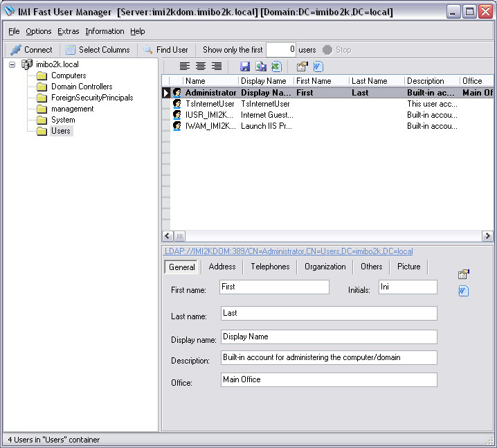Switch to the Telephones tab
This screenshot has height=448, width=497.
click(270, 267)
